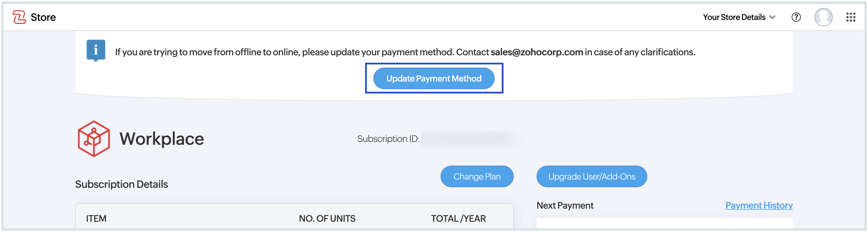The width and height of the screenshot is (868, 232).
Task: Open the user profile avatar
Action: [823, 17]
